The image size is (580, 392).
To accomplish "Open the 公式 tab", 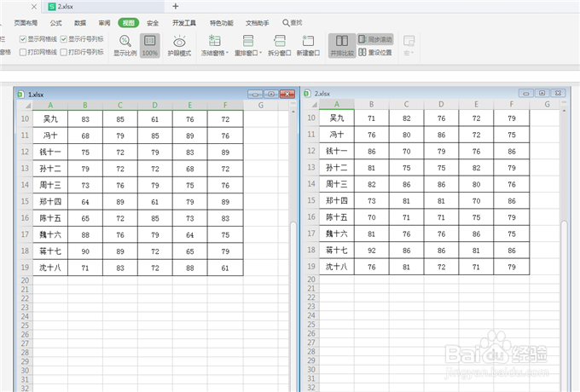I will [55, 23].
